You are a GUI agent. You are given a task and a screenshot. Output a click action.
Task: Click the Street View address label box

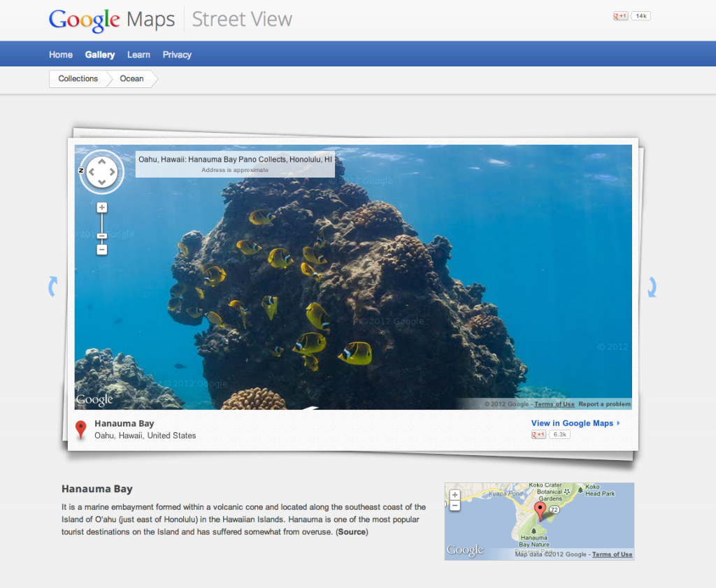point(235,164)
